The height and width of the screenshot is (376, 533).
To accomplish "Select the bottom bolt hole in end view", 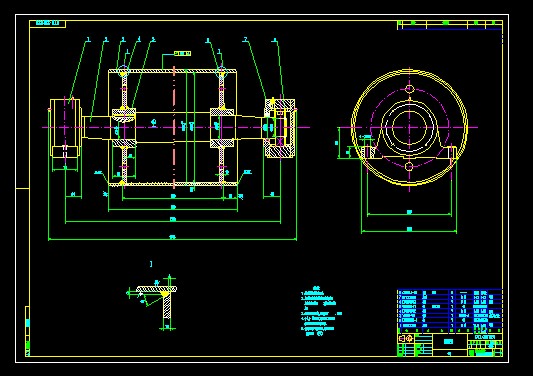I will [x=409, y=167].
